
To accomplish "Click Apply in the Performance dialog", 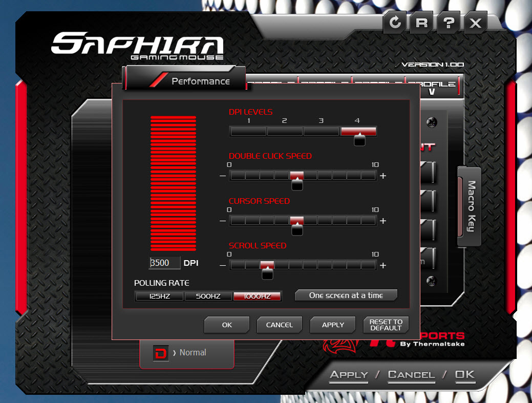I will [x=333, y=325].
